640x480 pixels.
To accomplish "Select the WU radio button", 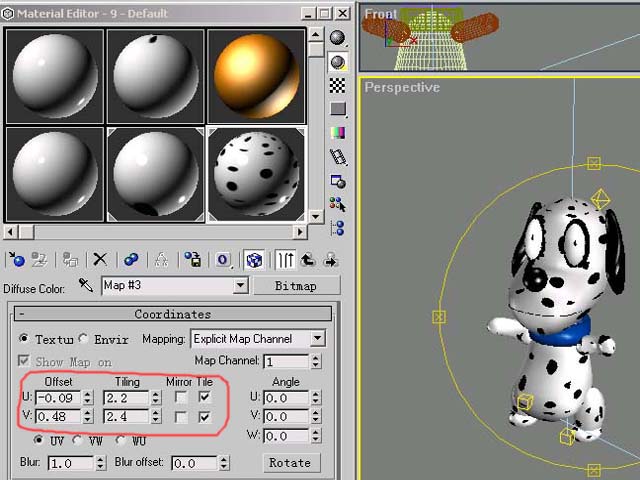I will pyautogui.click(x=120, y=440).
